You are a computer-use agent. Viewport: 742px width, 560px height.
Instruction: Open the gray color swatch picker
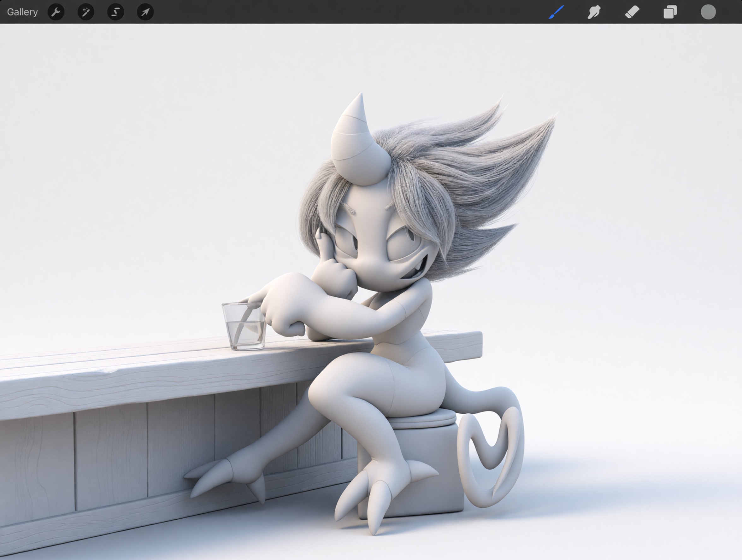coord(708,12)
